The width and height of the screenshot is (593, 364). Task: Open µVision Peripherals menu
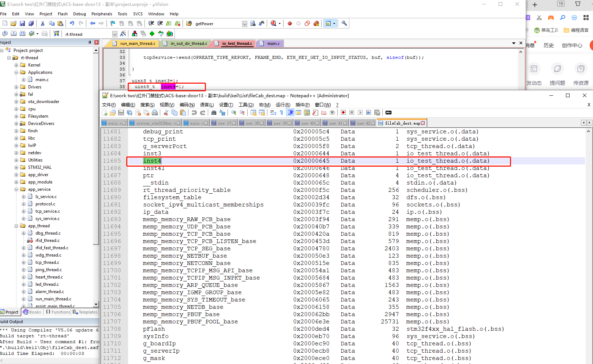(x=102, y=14)
